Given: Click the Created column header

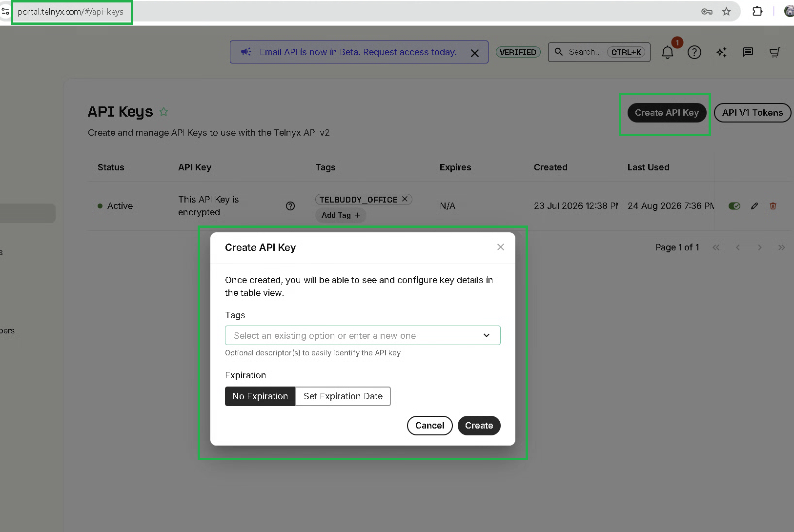Looking at the screenshot, I should pos(550,167).
